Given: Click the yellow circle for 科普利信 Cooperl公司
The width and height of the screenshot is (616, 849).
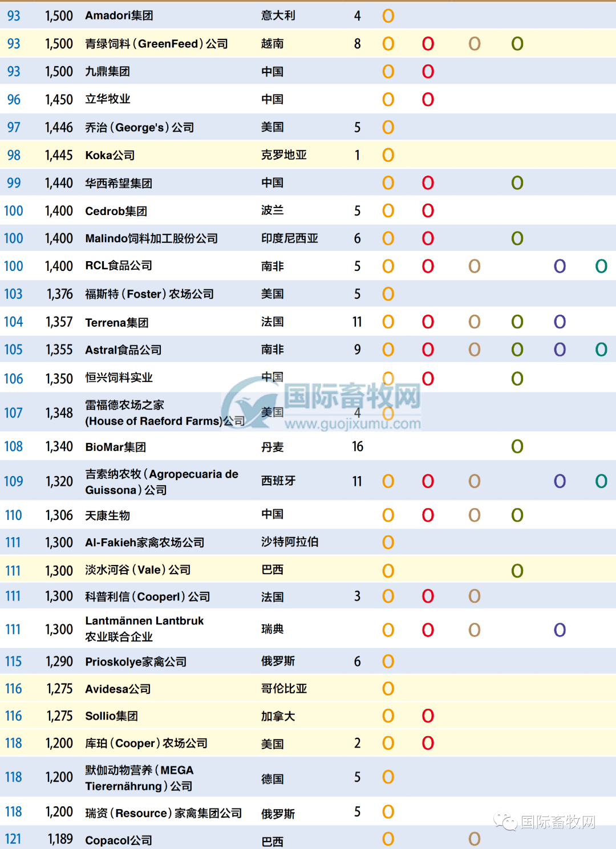Looking at the screenshot, I should [388, 596].
